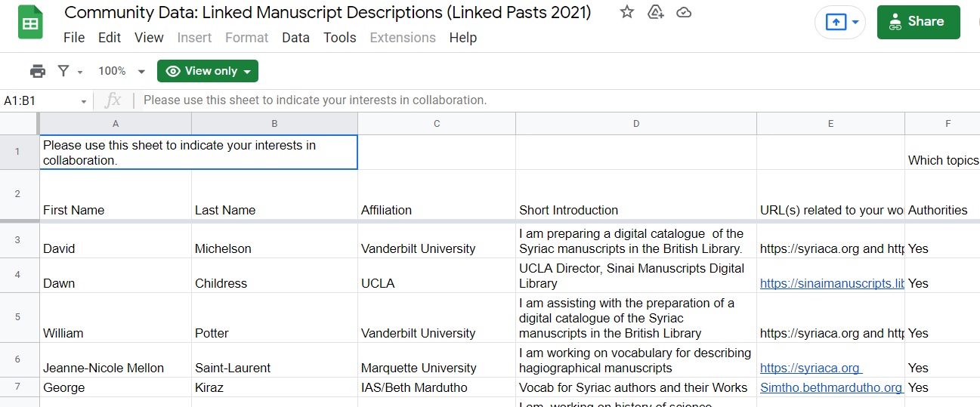Click the Google Sheets home icon

tap(30, 23)
